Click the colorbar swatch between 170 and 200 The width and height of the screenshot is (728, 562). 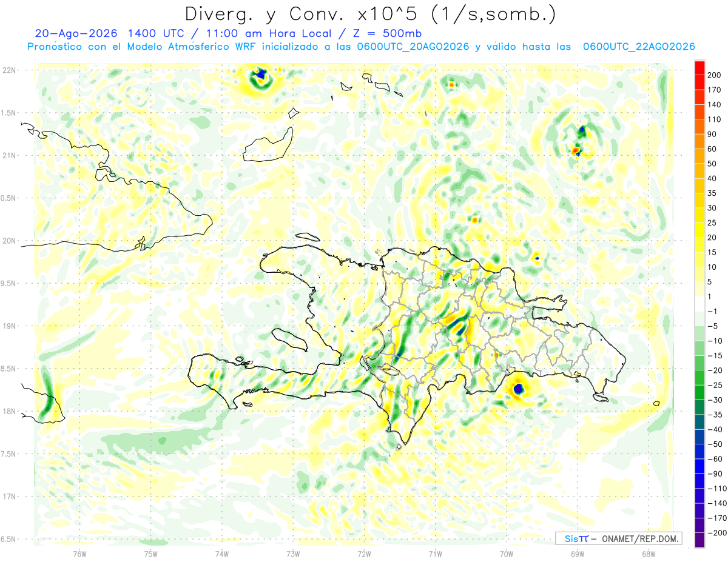point(699,82)
